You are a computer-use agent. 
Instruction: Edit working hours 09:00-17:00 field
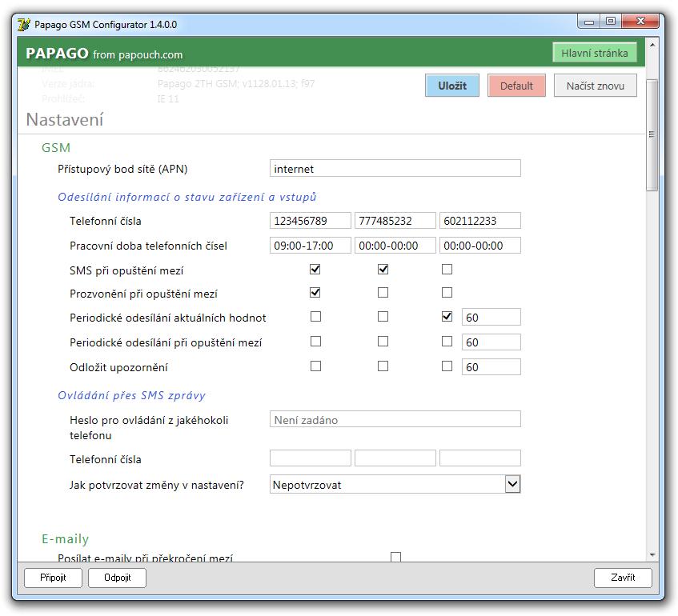tap(310, 246)
